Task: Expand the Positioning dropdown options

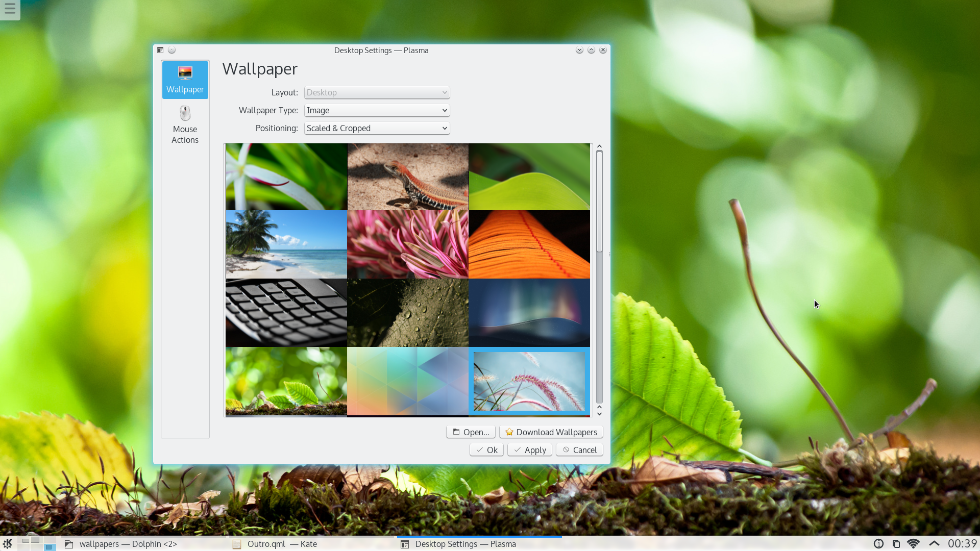Action: coord(376,128)
